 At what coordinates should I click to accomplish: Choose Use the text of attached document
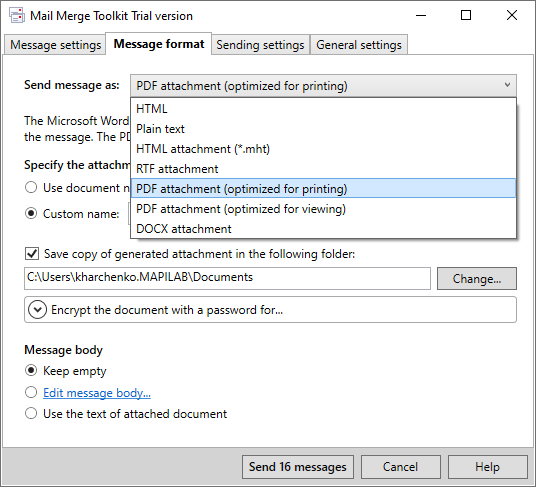point(31,414)
